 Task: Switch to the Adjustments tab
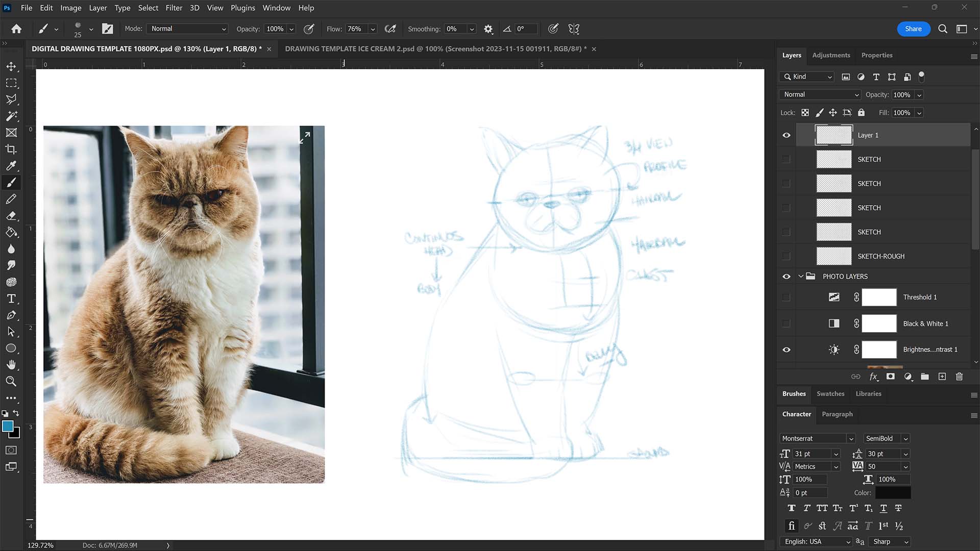[831, 55]
